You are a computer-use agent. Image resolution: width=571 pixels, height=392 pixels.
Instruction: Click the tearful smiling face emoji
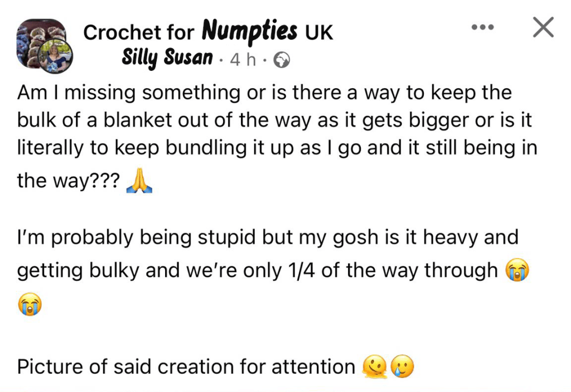point(403,367)
